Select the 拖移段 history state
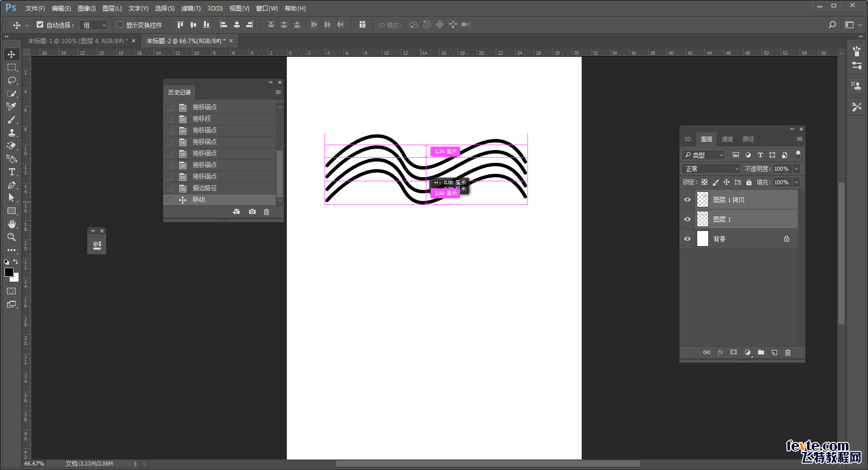 (x=220, y=119)
